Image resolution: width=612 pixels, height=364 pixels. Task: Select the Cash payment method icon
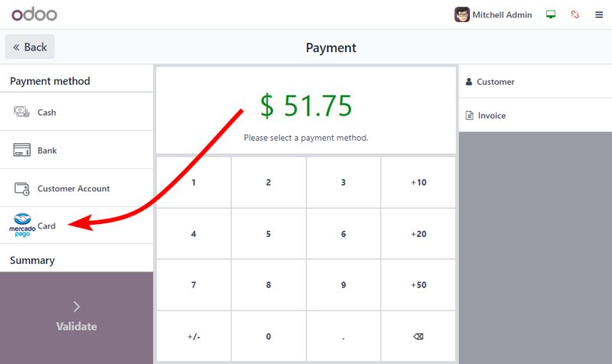pyautogui.click(x=22, y=112)
